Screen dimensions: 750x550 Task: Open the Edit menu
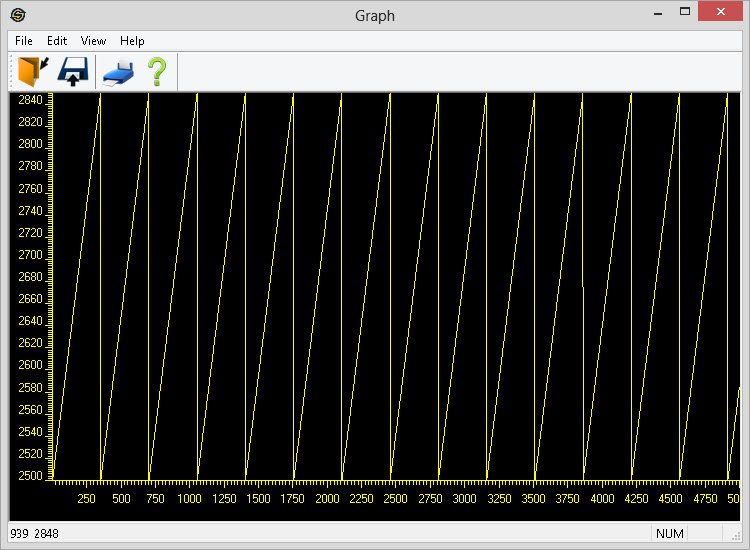[57, 41]
